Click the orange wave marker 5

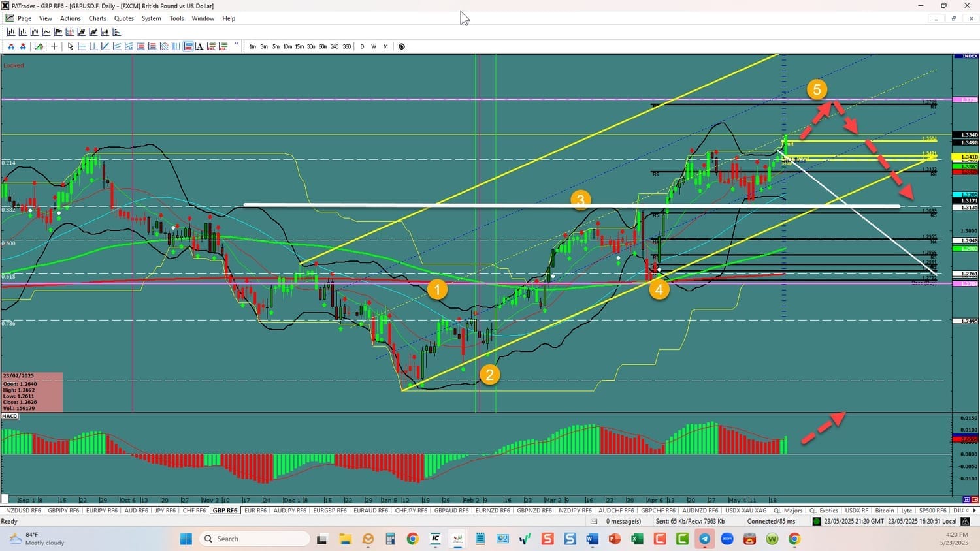coord(817,89)
